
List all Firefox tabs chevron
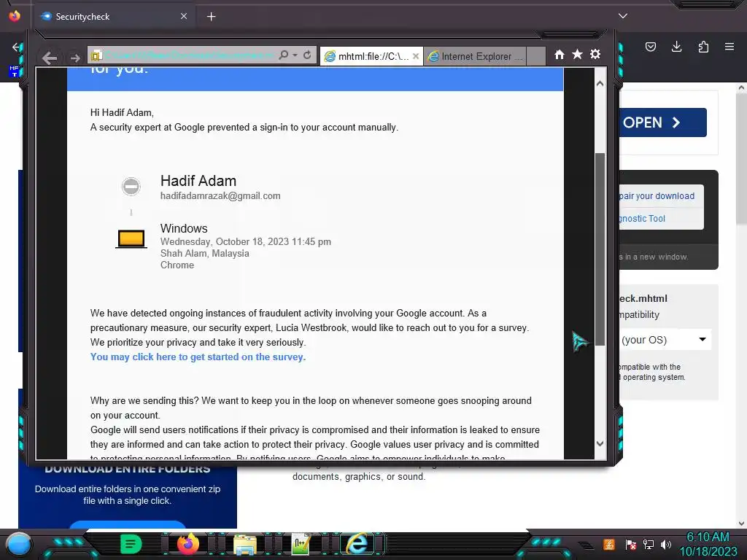coord(623,16)
